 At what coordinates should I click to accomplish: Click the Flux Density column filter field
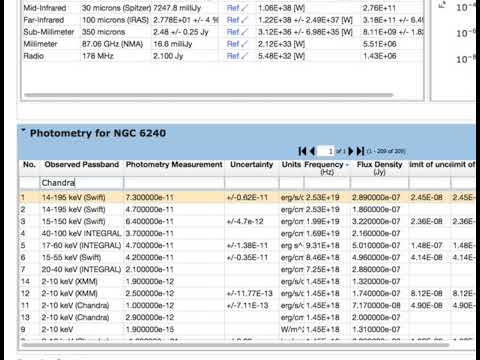click(x=379, y=183)
